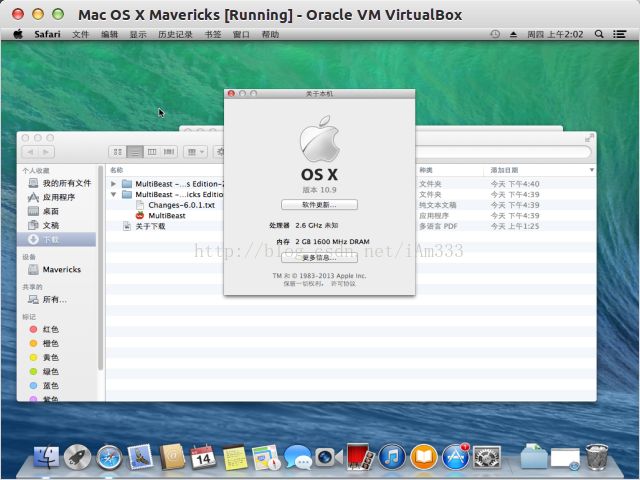Click the Finder sidebar scrollbar
Screen dimensions: 640x480
click(x=100, y=269)
